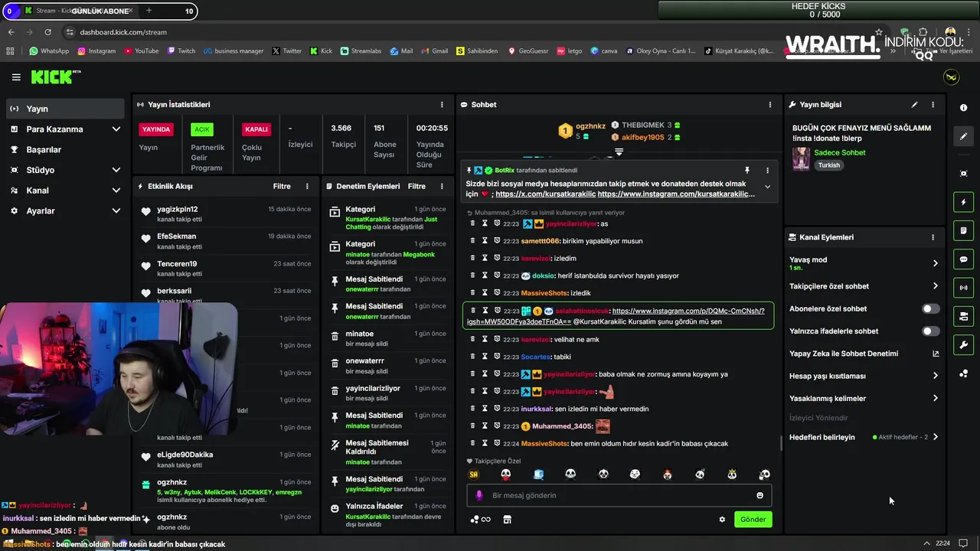Click the wrench icon in right sidebar
The image size is (980, 551).
(x=963, y=344)
